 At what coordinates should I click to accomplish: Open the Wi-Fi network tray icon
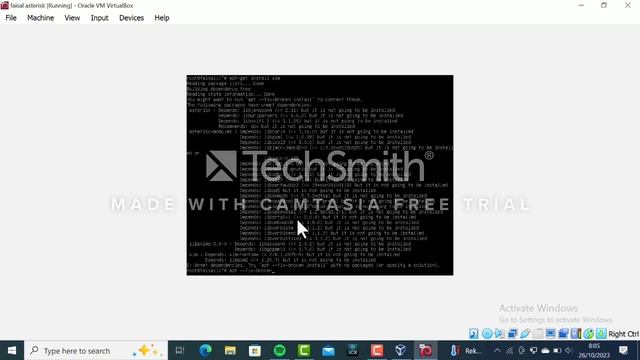pyautogui.click(x=509, y=350)
